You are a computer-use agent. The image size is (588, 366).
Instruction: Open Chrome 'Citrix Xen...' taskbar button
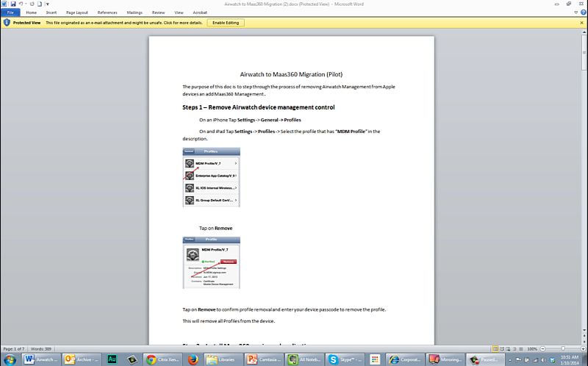pos(162,359)
